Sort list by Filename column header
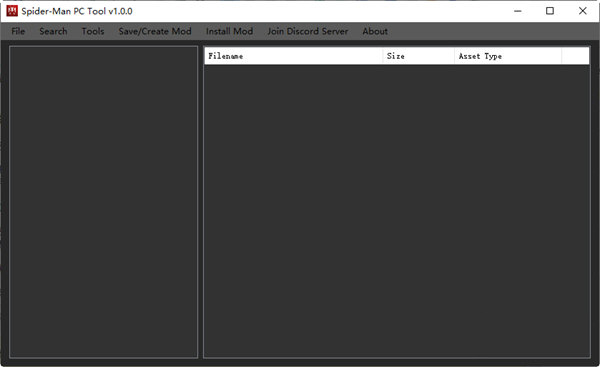 (293, 56)
